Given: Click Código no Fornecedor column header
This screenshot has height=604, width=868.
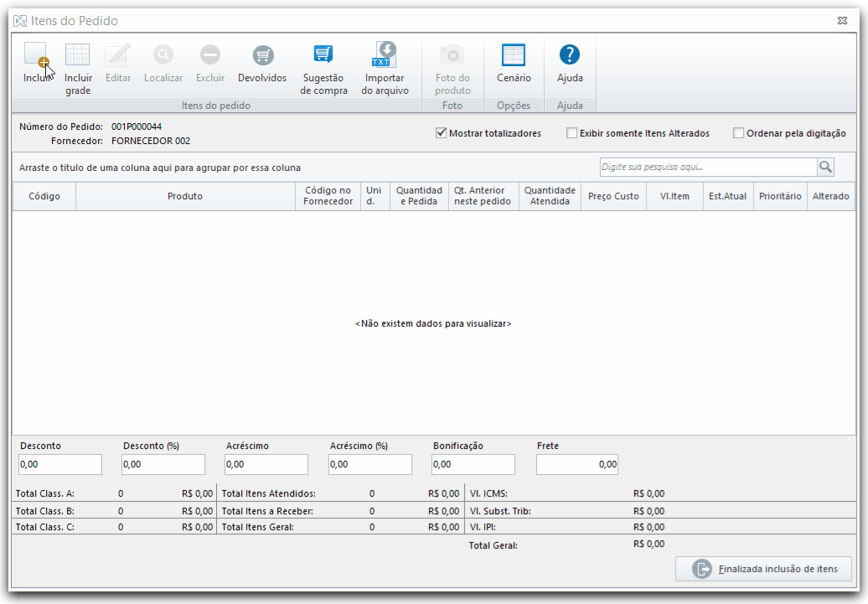Looking at the screenshot, I should pos(328,196).
